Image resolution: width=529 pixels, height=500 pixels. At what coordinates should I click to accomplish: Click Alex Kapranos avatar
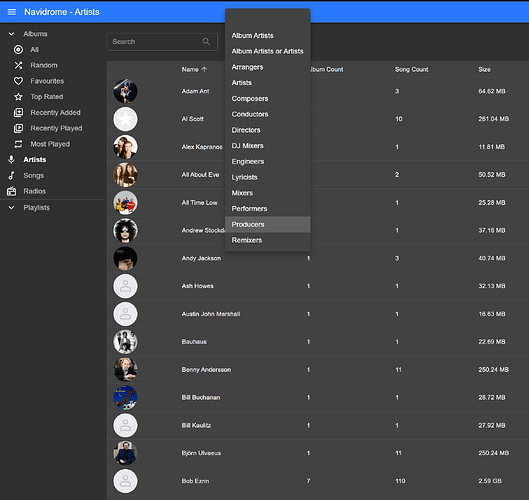(125, 147)
